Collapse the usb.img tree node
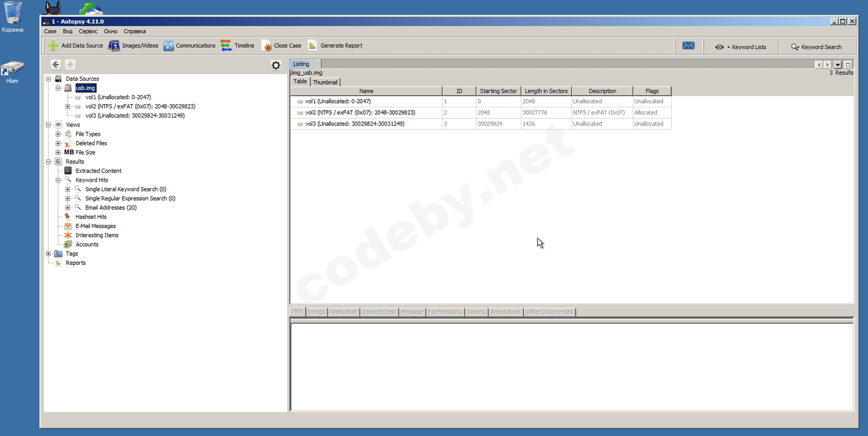The width and height of the screenshot is (868, 436). (58, 88)
